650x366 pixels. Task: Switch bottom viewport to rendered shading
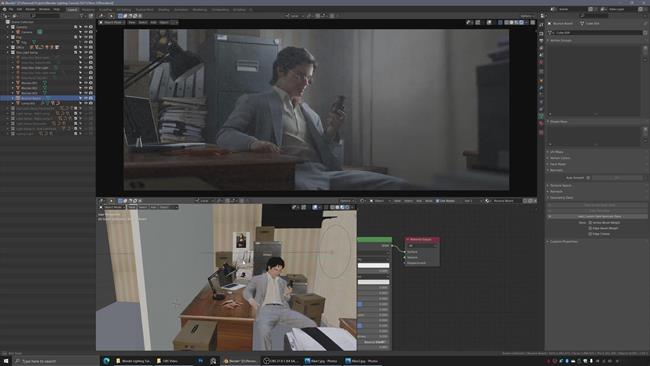pos(347,207)
